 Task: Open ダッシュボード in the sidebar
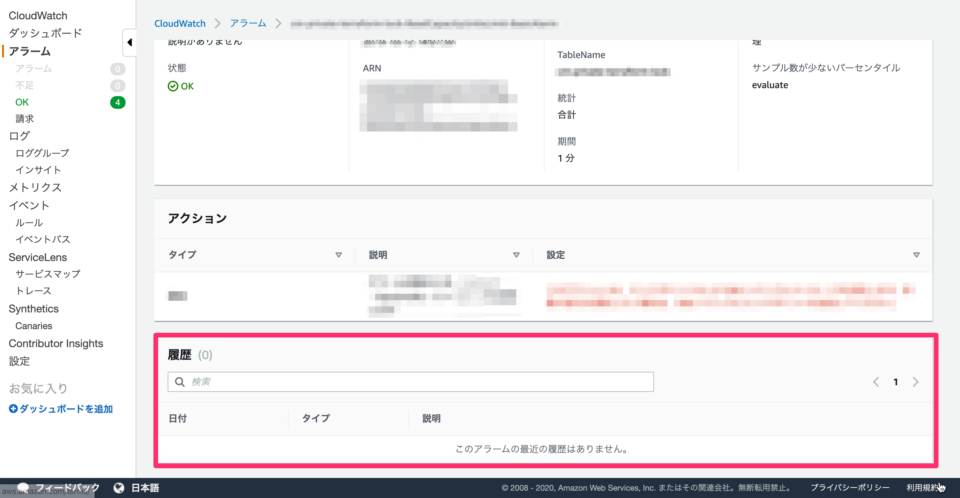coord(45,33)
